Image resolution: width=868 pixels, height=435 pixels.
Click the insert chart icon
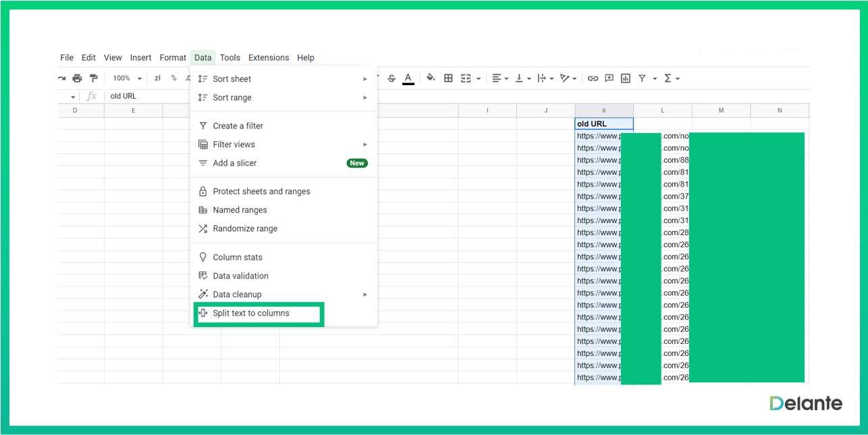point(626,78)
